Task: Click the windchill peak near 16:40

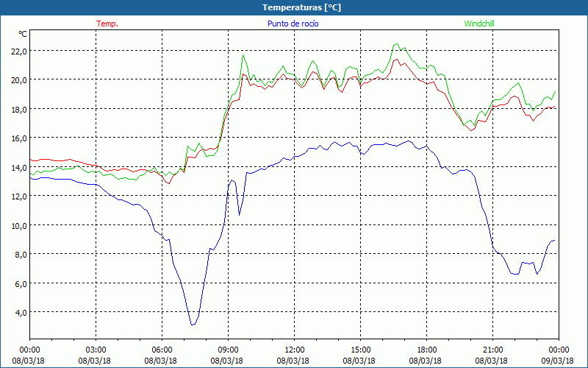Action: [x=396, y=44]
